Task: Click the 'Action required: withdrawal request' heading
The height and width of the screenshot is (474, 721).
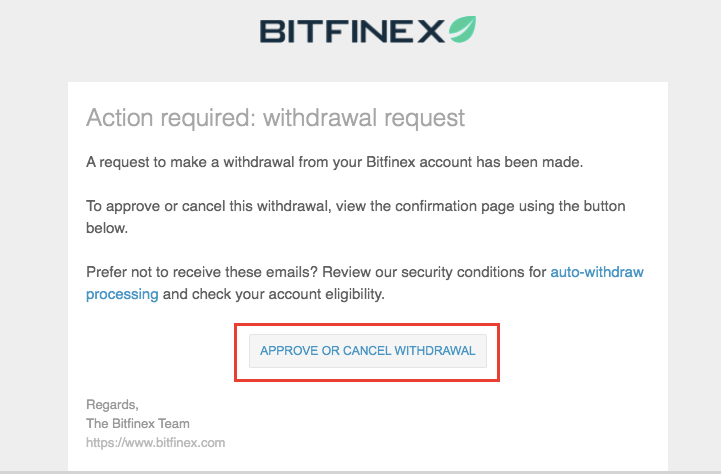Action: click(275, 118)
